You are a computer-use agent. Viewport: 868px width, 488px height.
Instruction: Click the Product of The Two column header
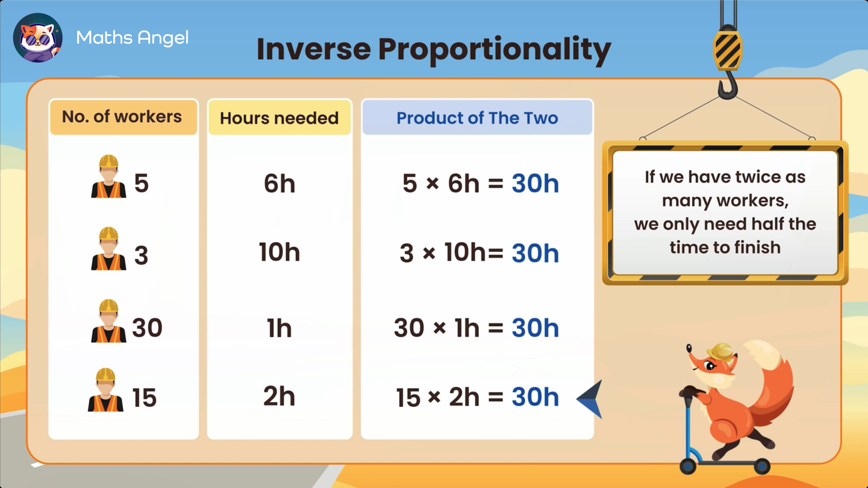coord(477,118)
